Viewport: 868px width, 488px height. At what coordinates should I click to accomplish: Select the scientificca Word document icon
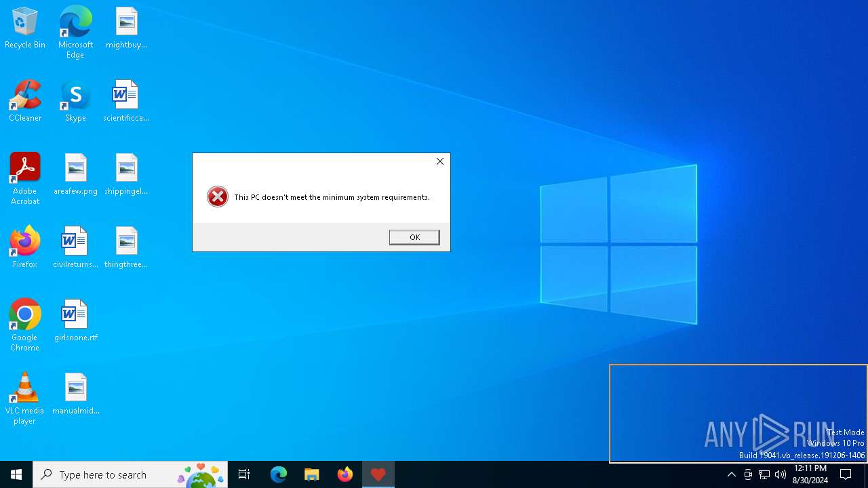pyautogui.click(x=126, y=101)
